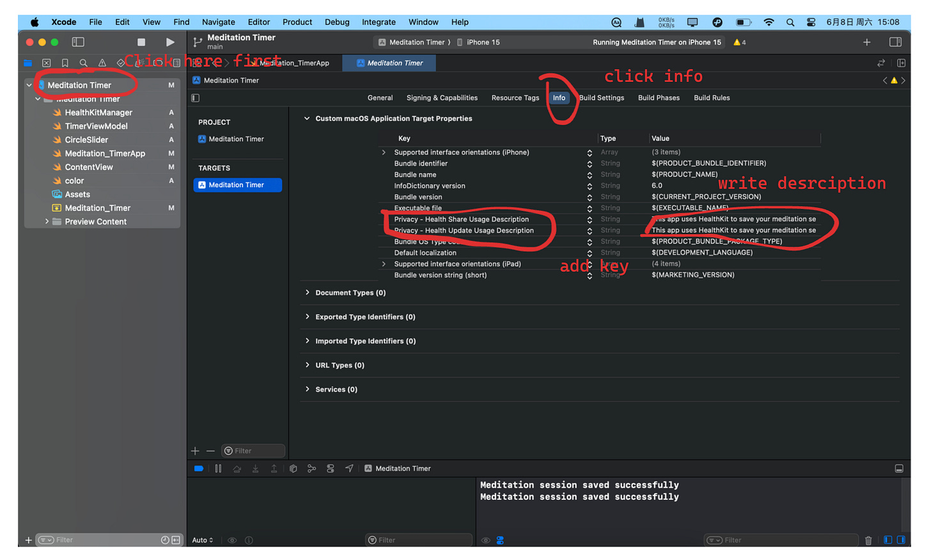The image size is (931, 560).
Task: Open the bookmark navigator
Action: point(65,63)
